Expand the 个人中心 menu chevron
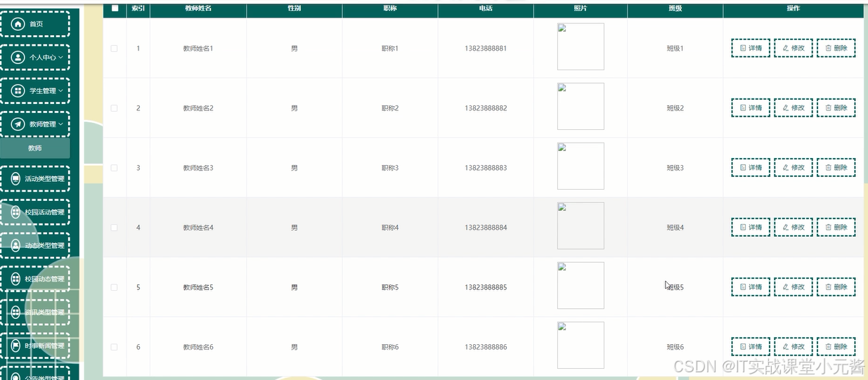 [61, 58]
